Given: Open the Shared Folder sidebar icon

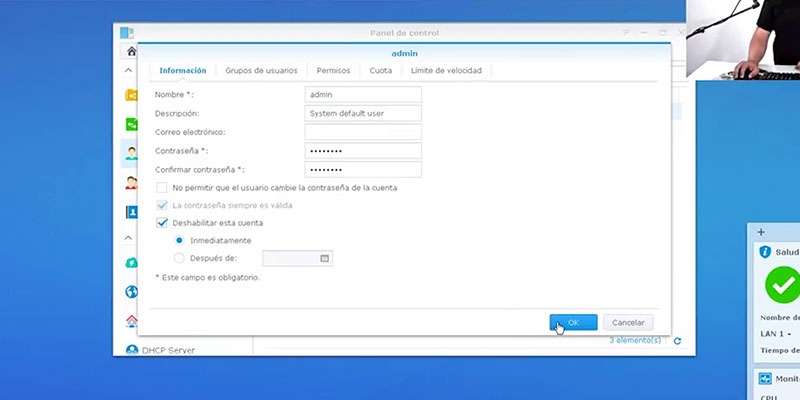Looking at the screenshot, I should click(131, 95).
